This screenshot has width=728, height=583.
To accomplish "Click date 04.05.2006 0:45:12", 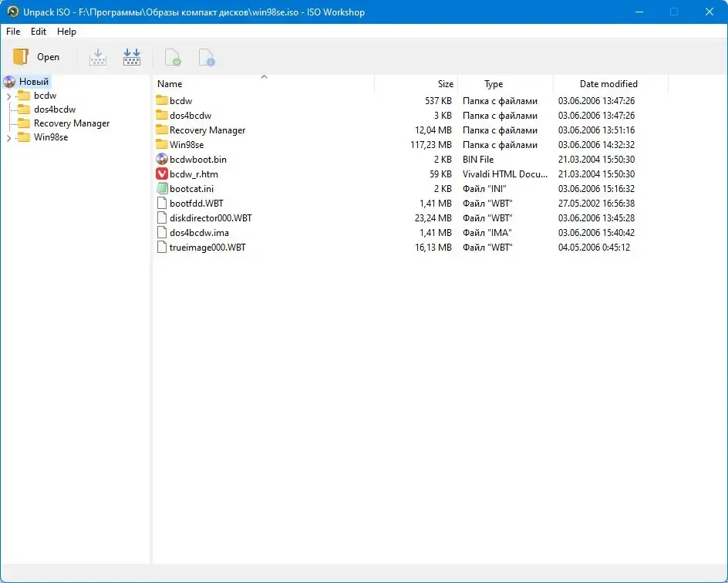I will (595, 248).
